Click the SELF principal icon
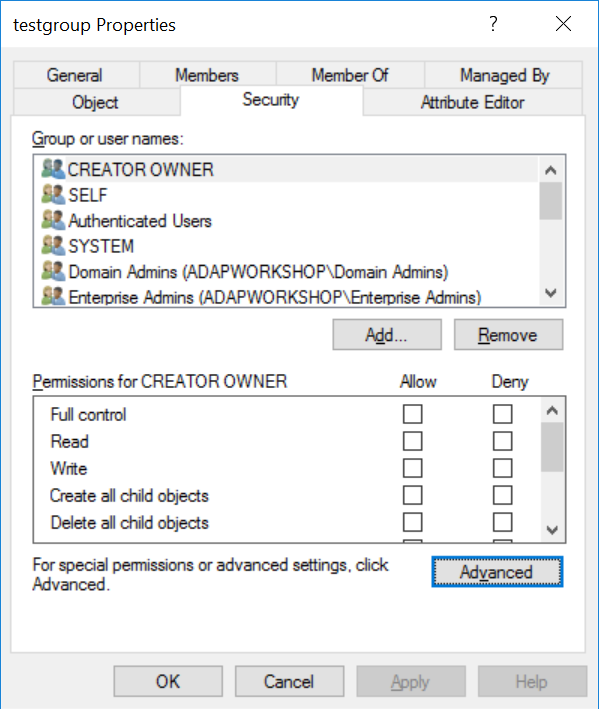This screenshot has width=600, height=709. click(53, 195)
